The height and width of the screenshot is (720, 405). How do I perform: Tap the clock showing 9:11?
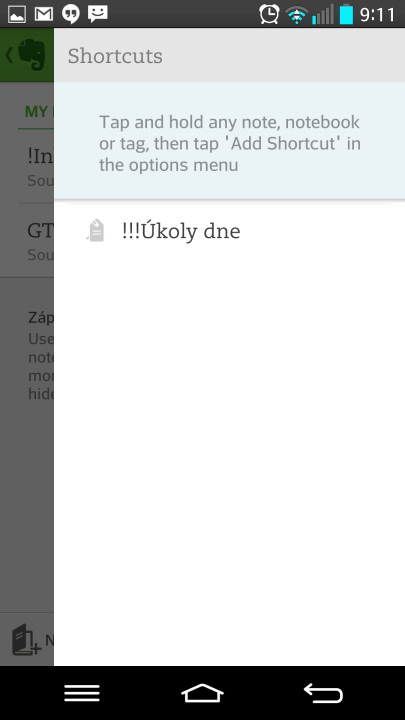click(377, 15)
